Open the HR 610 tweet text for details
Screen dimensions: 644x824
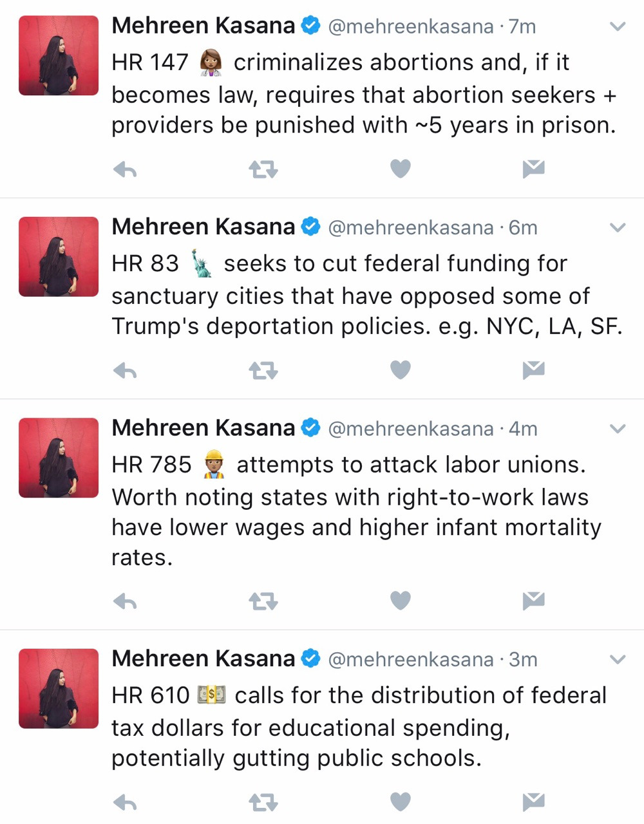click(358, 727)
